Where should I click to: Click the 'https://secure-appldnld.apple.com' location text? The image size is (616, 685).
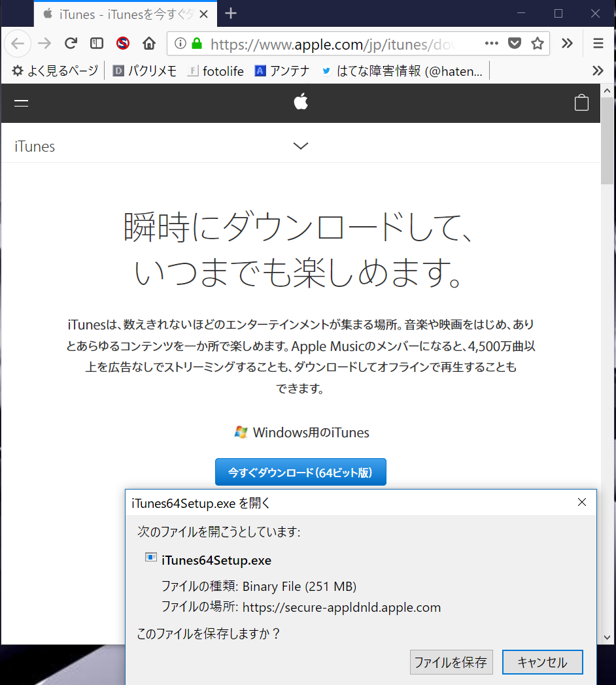pyautogui.click(x=341, y=607)
